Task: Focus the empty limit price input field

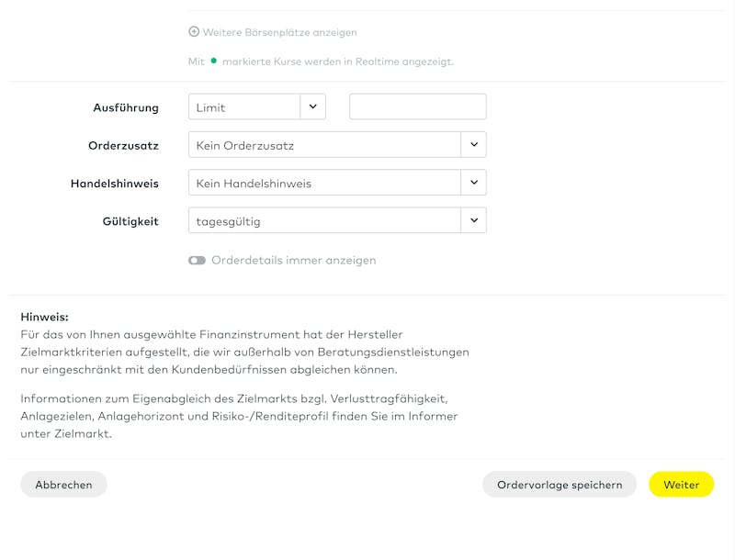Action: (418, 106)
